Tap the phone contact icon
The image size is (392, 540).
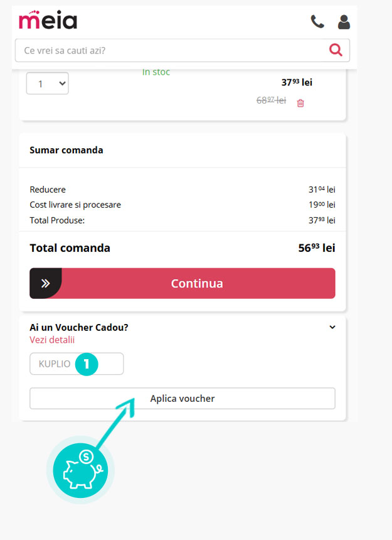(317, 22)
